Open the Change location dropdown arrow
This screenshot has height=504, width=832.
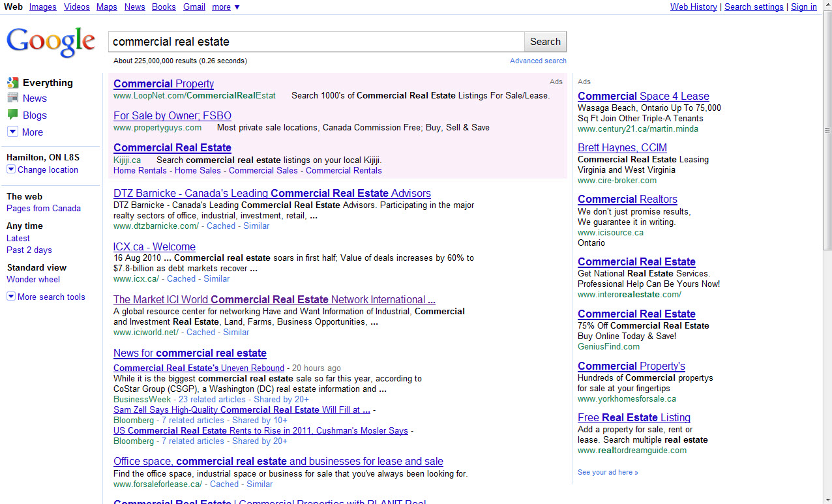click(x=10, y=170)
